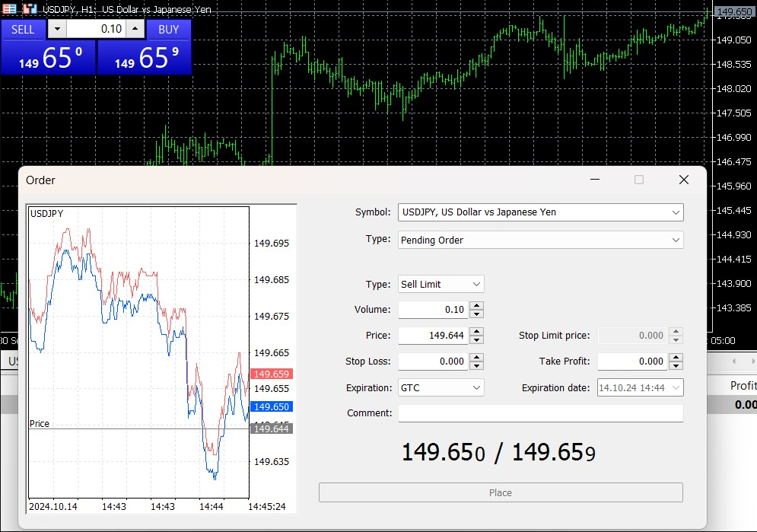The image size is (757, 532).
Task: Decrease lot size with the one-click panel down arrow
Action: click(x=58, y=29)
